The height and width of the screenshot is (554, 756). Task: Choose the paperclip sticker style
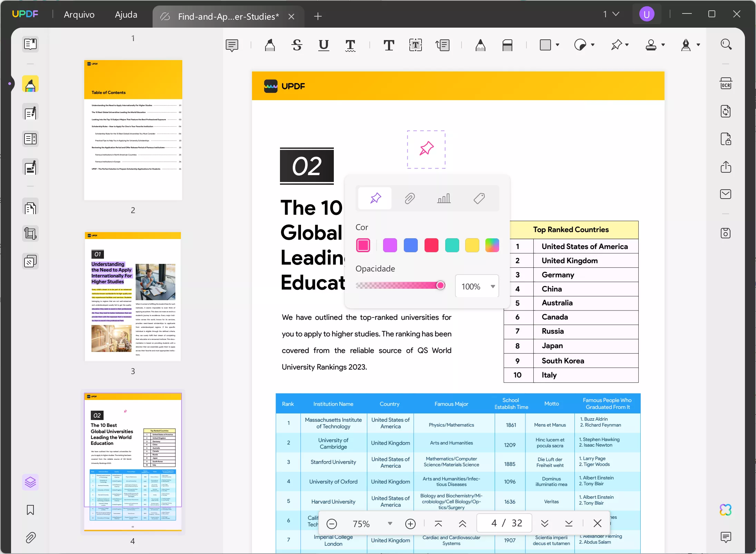[x=409, y=198]
